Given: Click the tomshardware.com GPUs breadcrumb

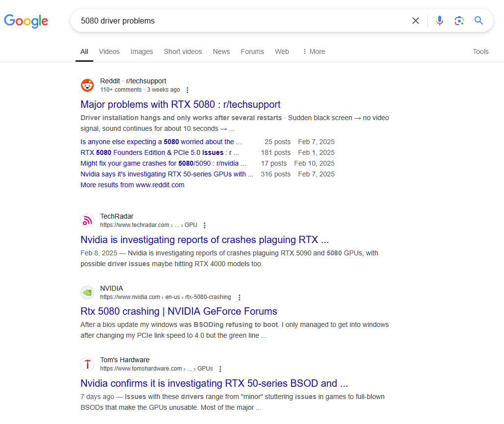Looking at the screenshot, I should click(156, 369).
